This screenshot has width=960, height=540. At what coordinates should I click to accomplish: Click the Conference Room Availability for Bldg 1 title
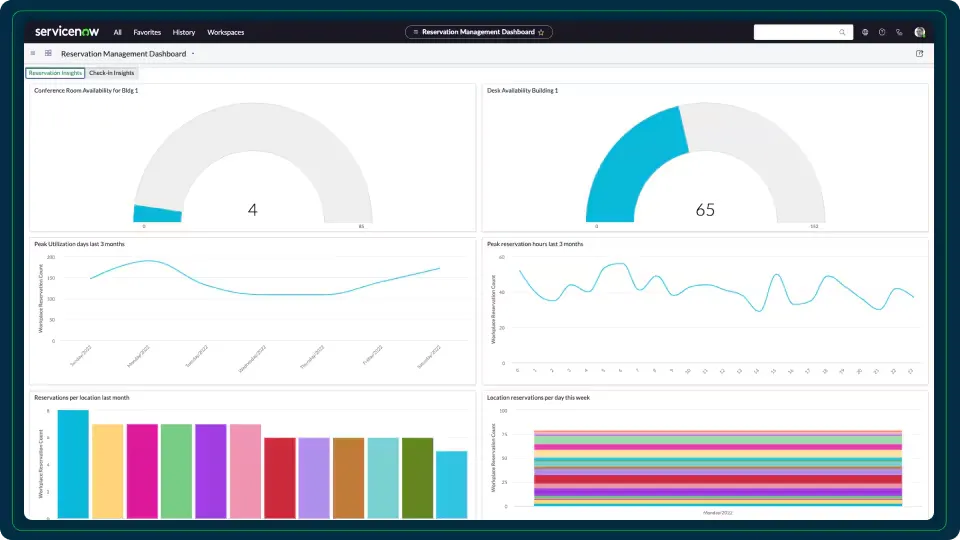tap(86, 91)
